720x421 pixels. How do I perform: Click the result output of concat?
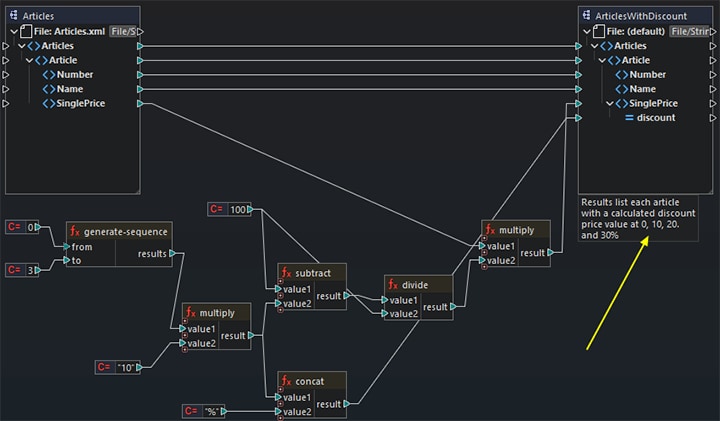[x=346, y=404]
